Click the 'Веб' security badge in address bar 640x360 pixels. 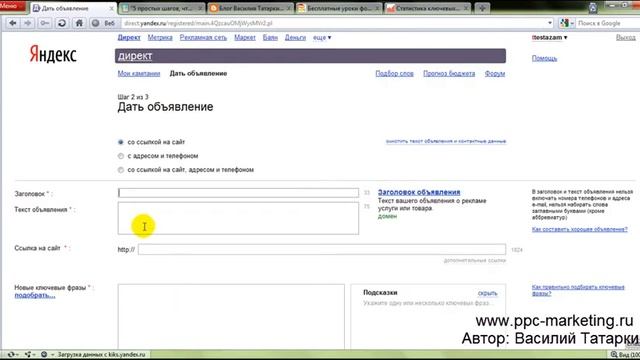coord(104,23)
